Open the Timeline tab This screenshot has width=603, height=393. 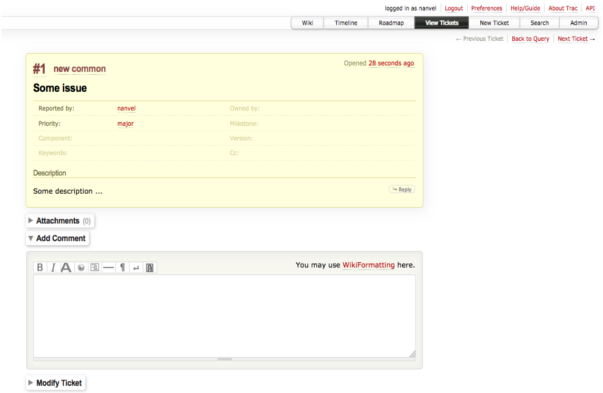pos(346,23)
